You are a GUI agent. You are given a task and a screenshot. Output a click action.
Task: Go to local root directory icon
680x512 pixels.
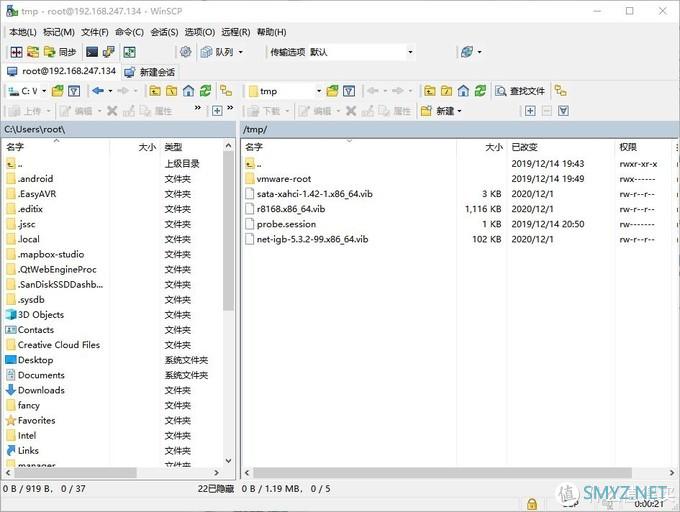172,91
